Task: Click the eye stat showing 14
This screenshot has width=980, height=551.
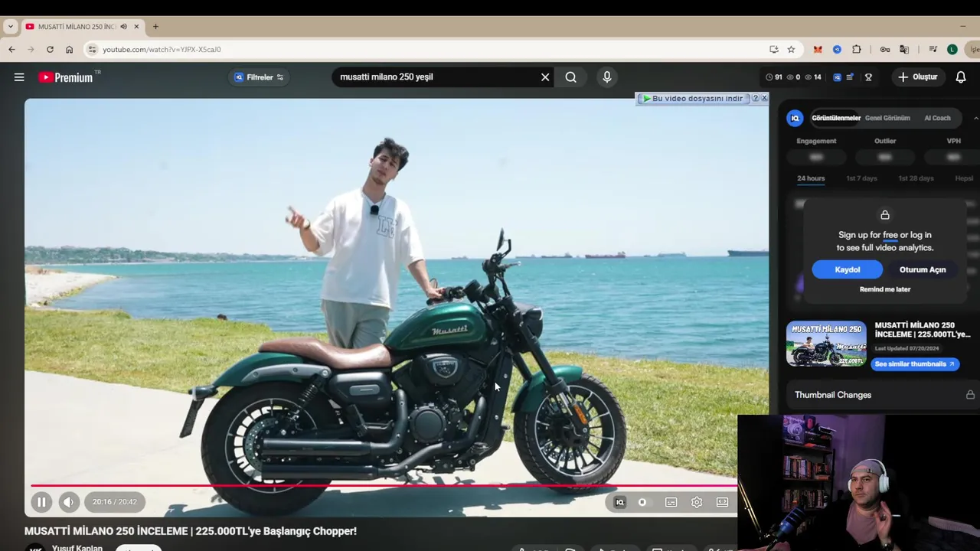Action: click(814, 77)
